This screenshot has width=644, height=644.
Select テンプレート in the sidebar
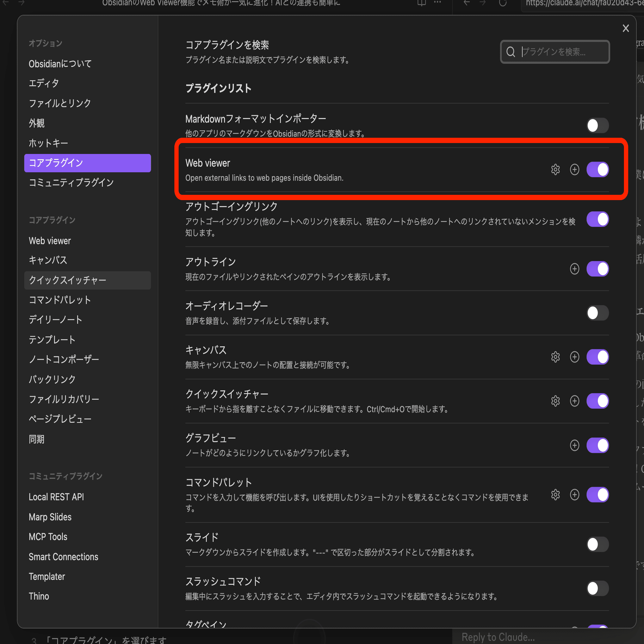pos(87,340)
